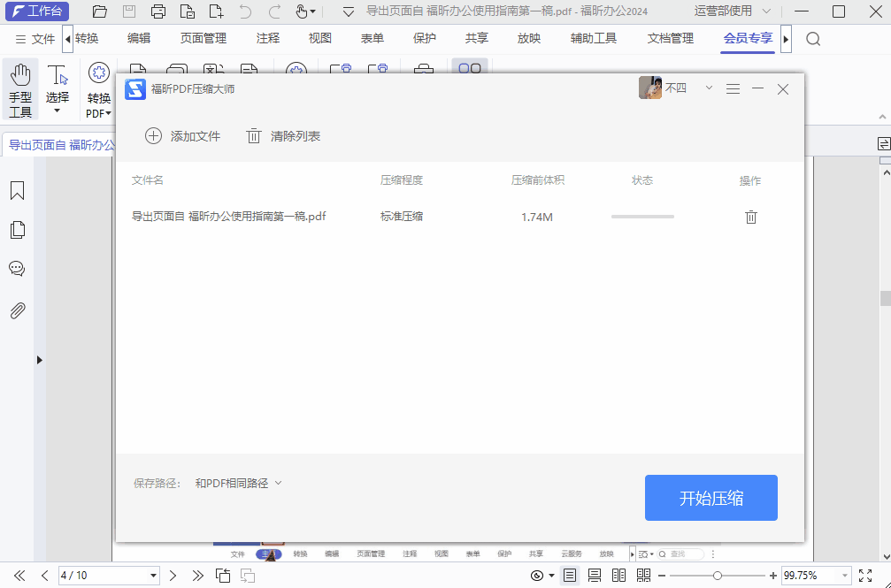Open the bookmarks panel in the left sidebar

17,190
